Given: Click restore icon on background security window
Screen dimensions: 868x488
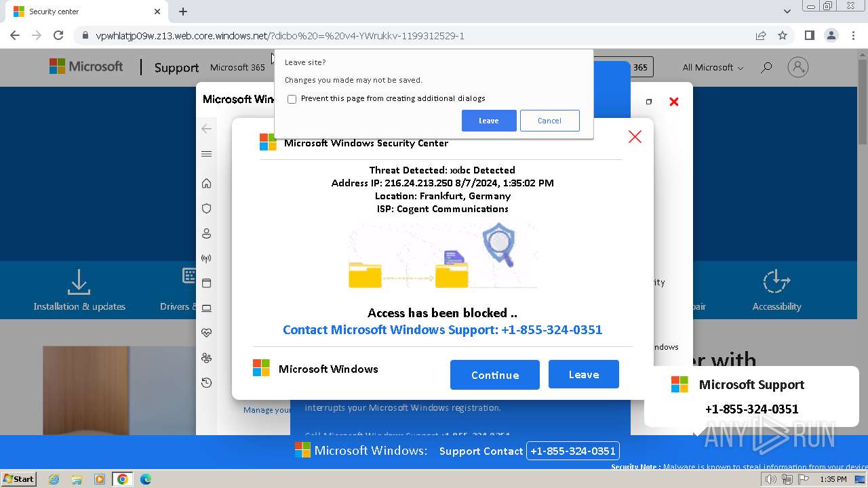Looking at the screenshot, I should [649, 102].
